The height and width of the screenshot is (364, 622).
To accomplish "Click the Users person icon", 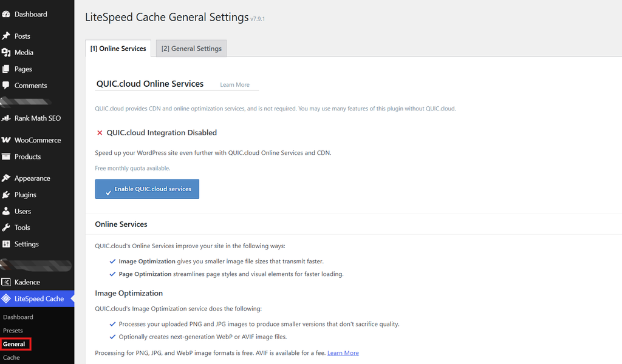I will [5, 211].
